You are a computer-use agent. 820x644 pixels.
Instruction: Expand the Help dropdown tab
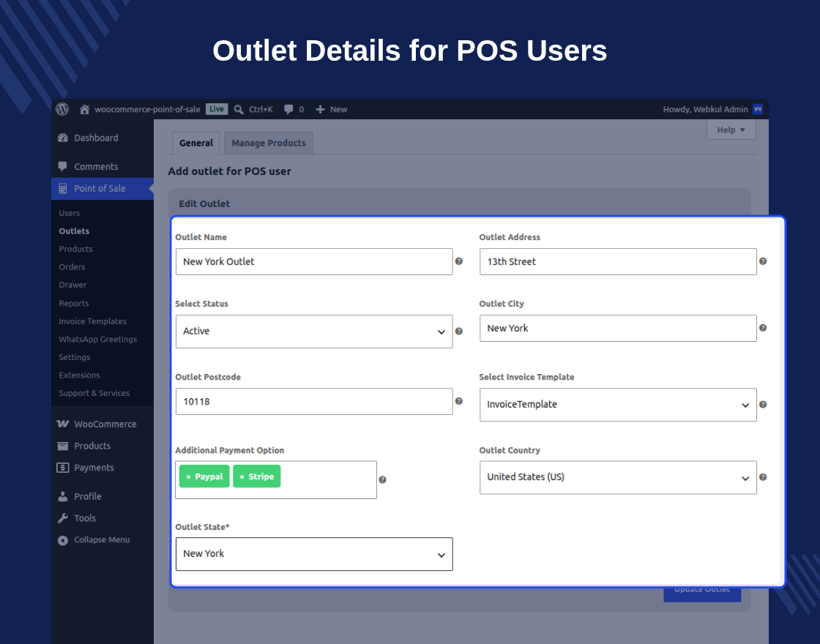coord(731,130)
